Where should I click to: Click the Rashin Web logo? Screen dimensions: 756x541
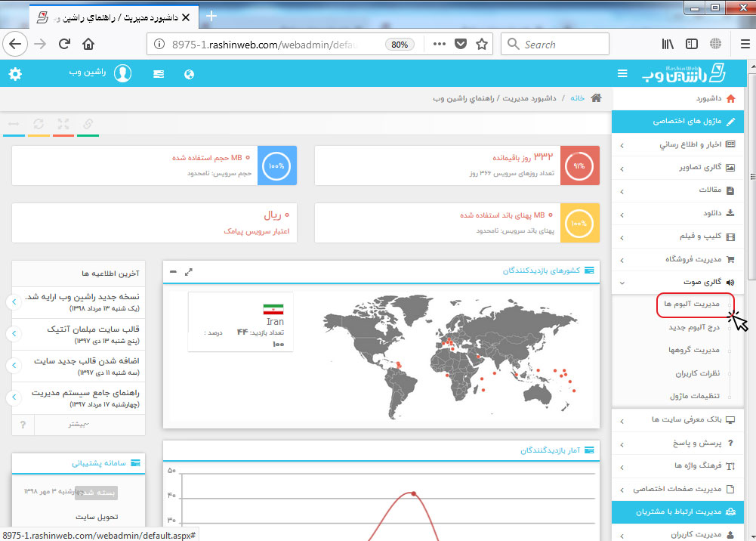click(683, 73)
